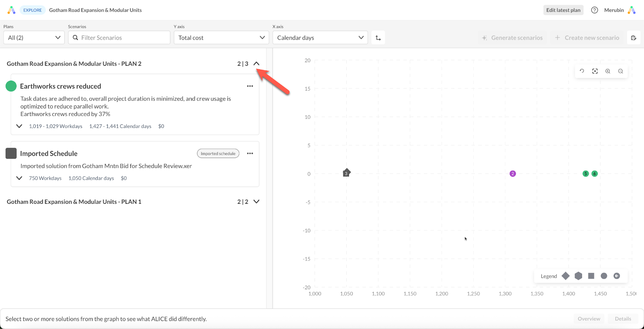Image resolution: width=644 pixels, height=329 pixels.
Task: Click Earthworks crews reduced by 37% text
Action: pyautogui.click(x=65, y=114)
